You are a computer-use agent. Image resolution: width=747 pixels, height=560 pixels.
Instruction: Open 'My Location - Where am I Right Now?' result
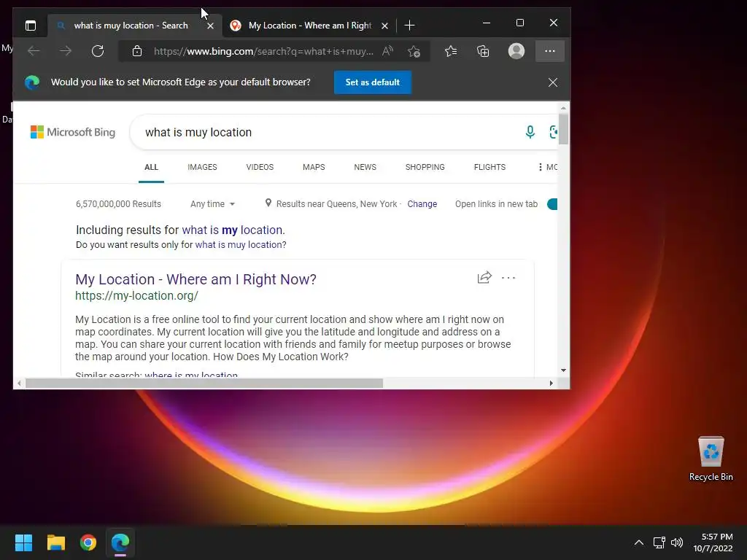point(196,279)
